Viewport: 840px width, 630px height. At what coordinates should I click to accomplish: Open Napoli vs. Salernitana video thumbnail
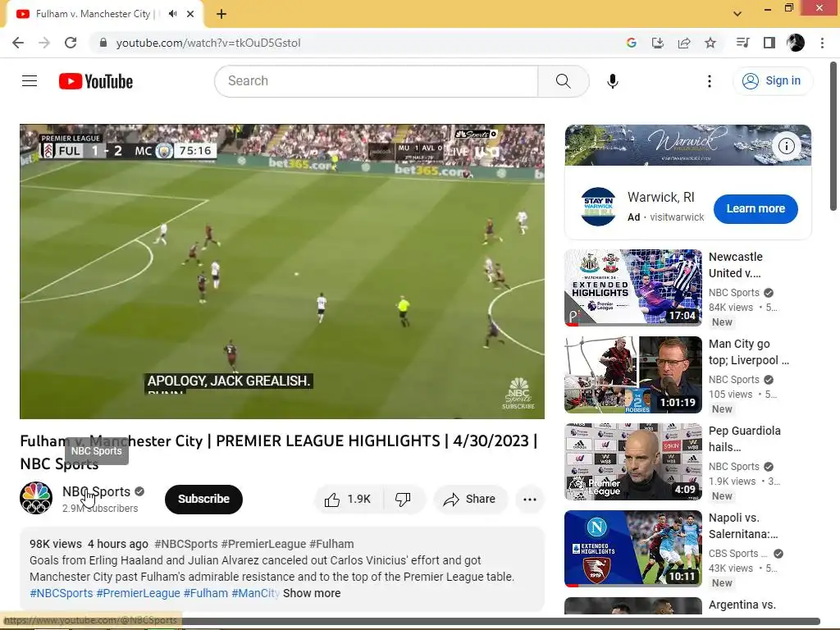(633, 549)
